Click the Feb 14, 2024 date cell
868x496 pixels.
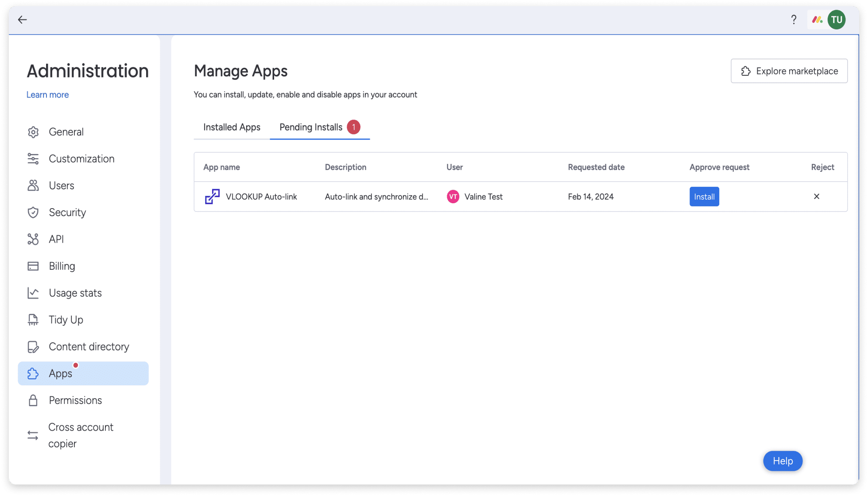click(591, 197)
